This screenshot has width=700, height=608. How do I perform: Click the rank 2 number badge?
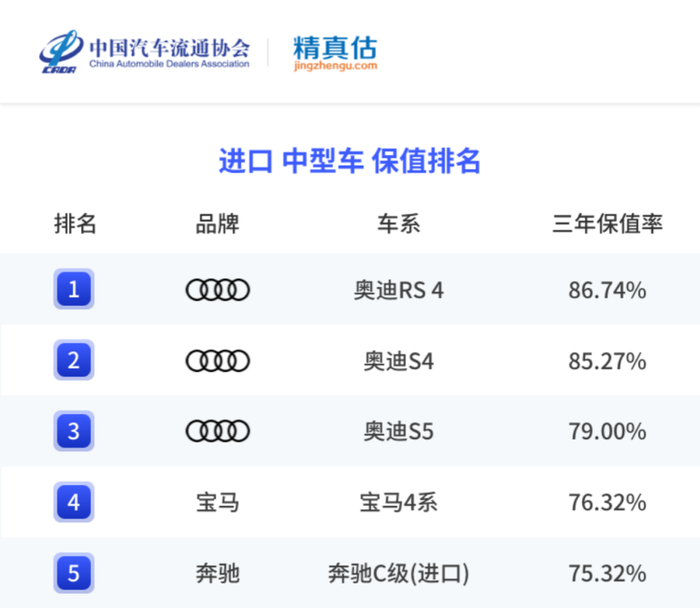tap(74, 360)
